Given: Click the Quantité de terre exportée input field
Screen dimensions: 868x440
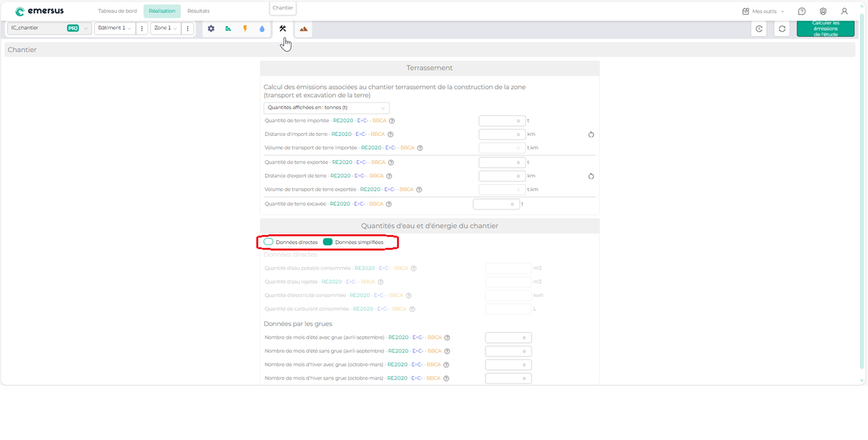Looking at the screenshot, I should (x=502, y=162).
